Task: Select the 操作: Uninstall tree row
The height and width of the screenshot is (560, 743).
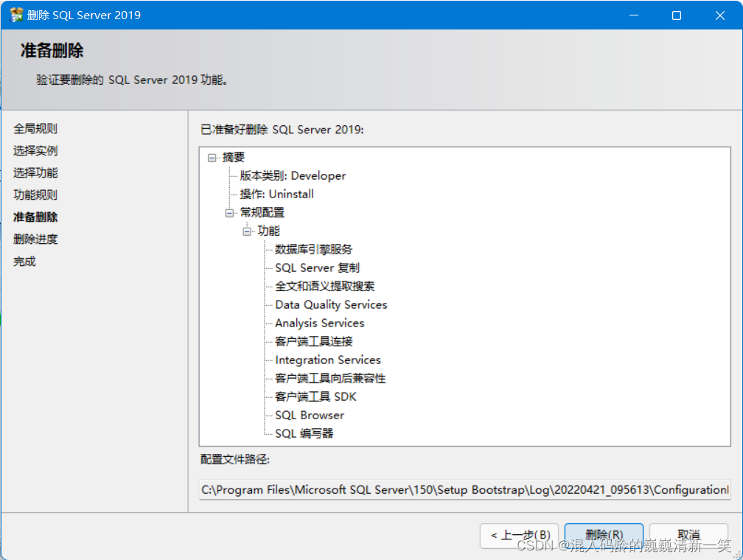Action: tap(276, 195)
